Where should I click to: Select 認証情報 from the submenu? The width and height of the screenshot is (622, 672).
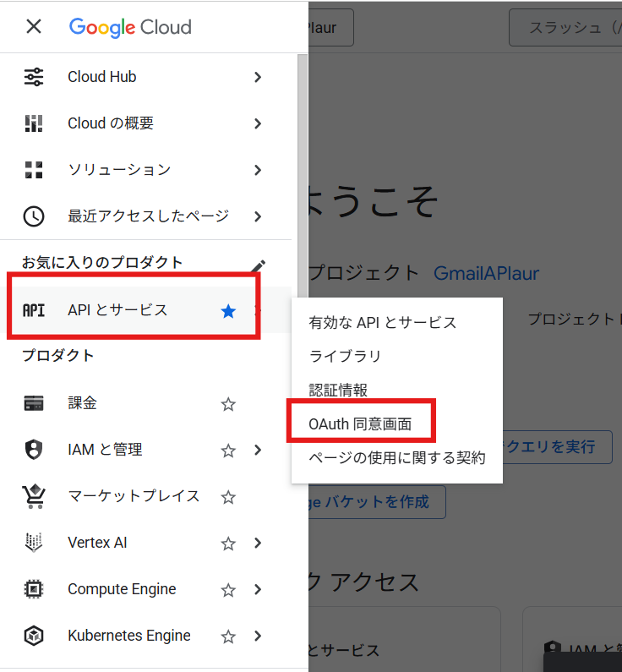point(339,391)
